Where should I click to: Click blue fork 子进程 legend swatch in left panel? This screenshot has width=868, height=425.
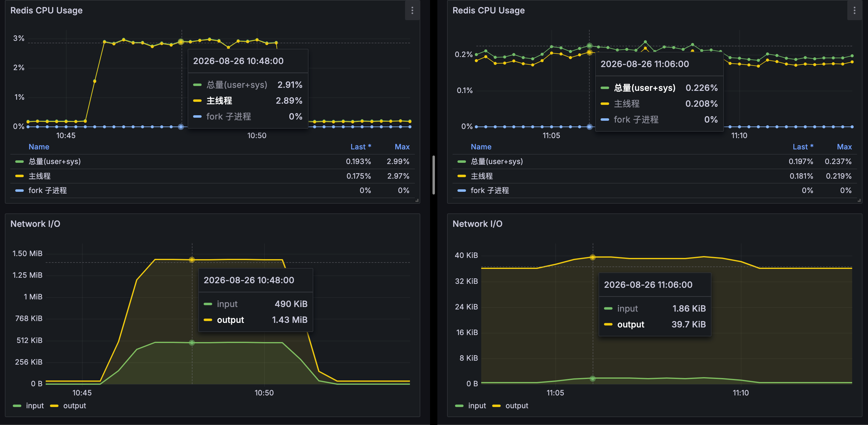coord(19,191)
